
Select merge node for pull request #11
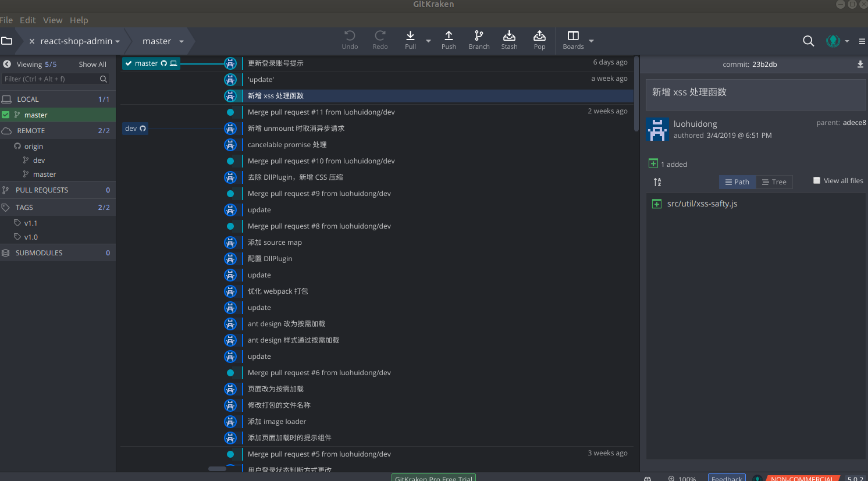pos(230,112)
